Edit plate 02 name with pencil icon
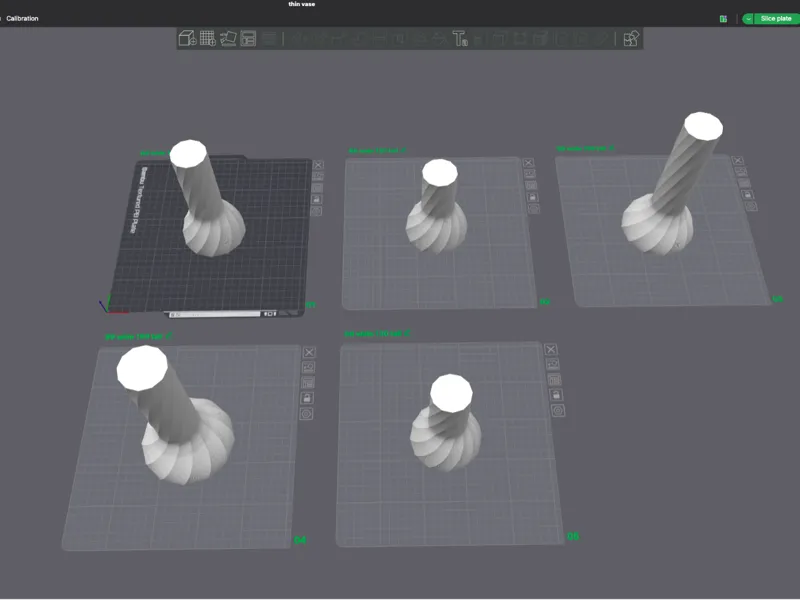The width and height of the screenshot is (800, 600). (404, 150)
